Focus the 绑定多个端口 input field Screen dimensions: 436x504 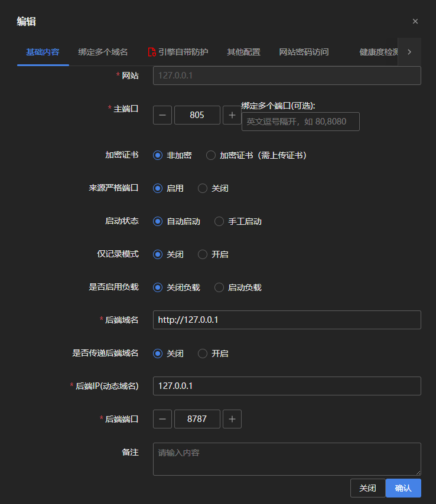(x=300, y=122)
